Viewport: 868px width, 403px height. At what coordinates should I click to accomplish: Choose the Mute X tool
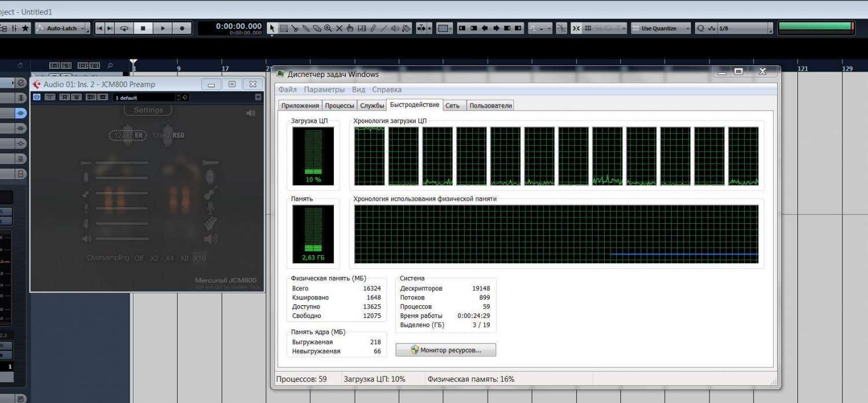(x=339, y=28)
